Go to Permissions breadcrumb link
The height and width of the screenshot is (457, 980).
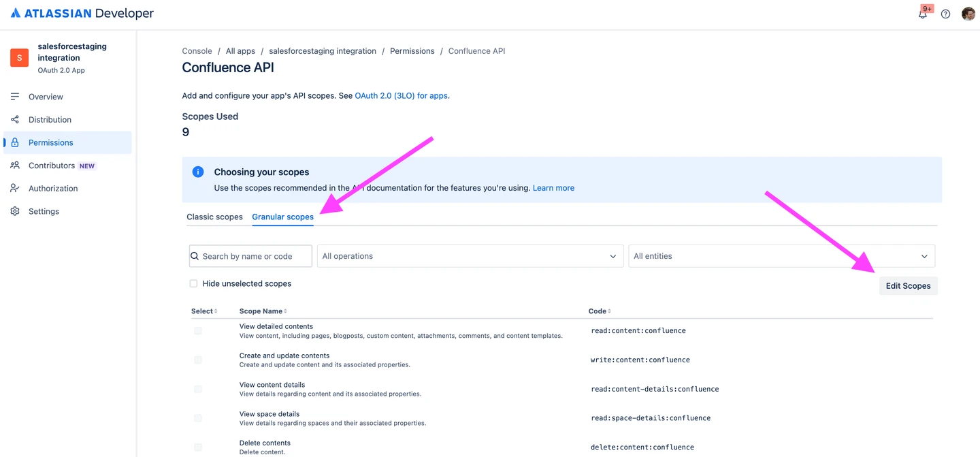(x=412, y=51)
